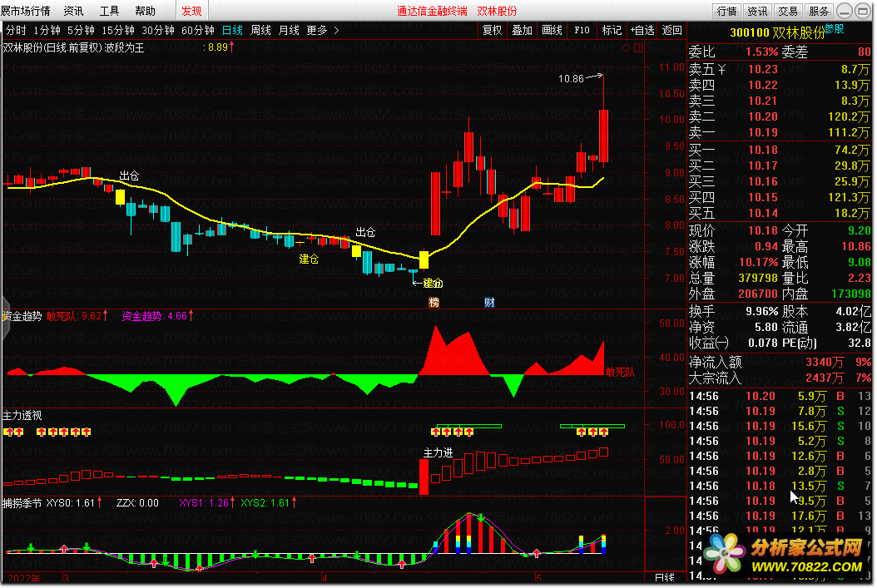
Task: Select the 30分钟 period
Action: pos(158,30)
